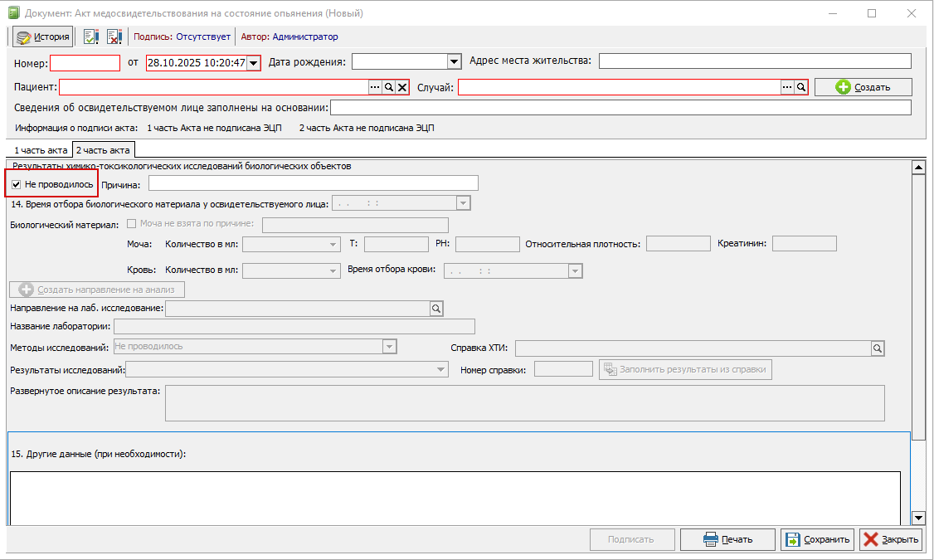Click the scroll down arrow of form scrollbar
The image size is (934, 560).
pos(918,518)
